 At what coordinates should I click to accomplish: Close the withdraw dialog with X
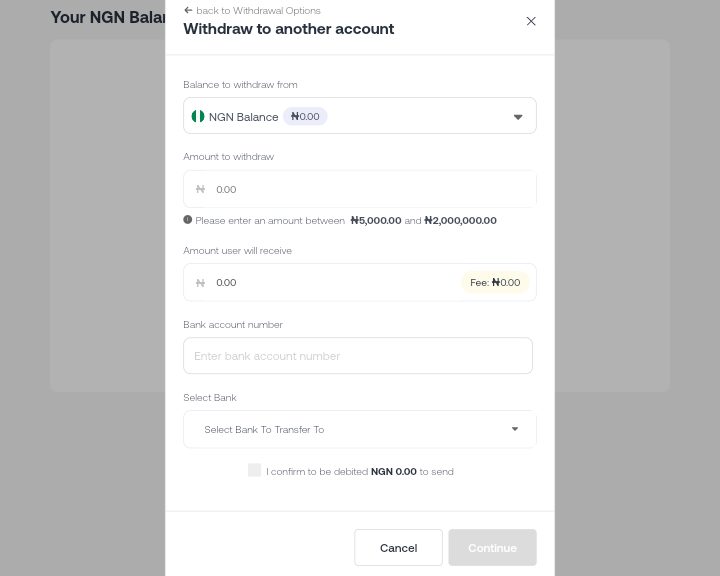531,21
